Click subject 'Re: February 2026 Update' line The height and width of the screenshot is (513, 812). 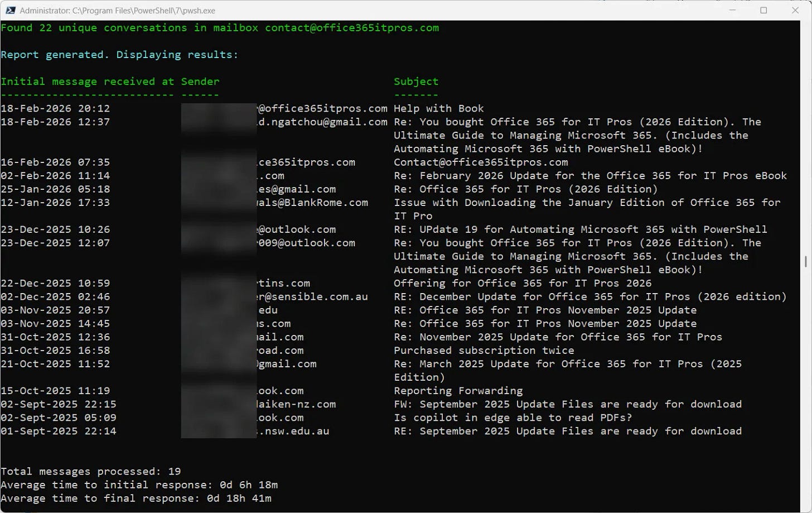click(x=590, y=176)
